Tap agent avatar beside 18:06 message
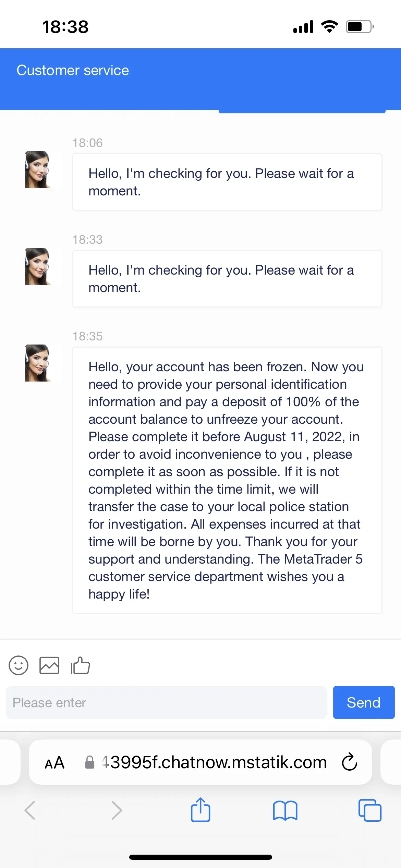This screenshot has height=868, width=401. pos(38,170)
